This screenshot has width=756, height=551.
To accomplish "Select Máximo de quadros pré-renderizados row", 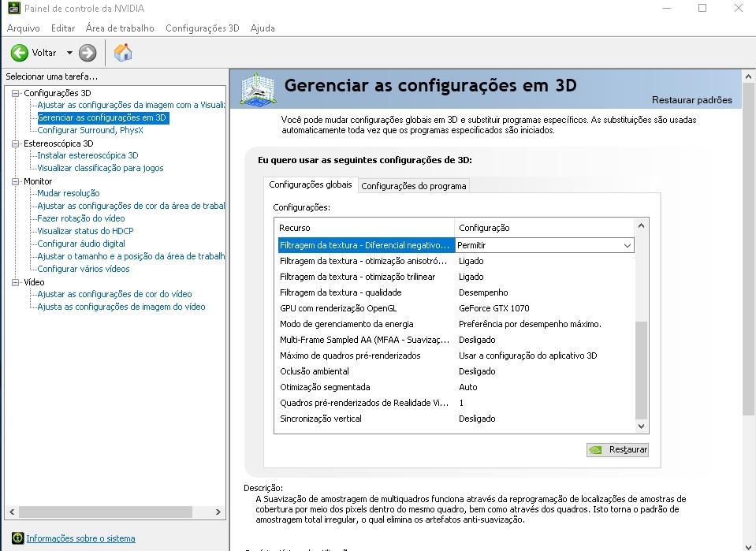I will 456,356.
